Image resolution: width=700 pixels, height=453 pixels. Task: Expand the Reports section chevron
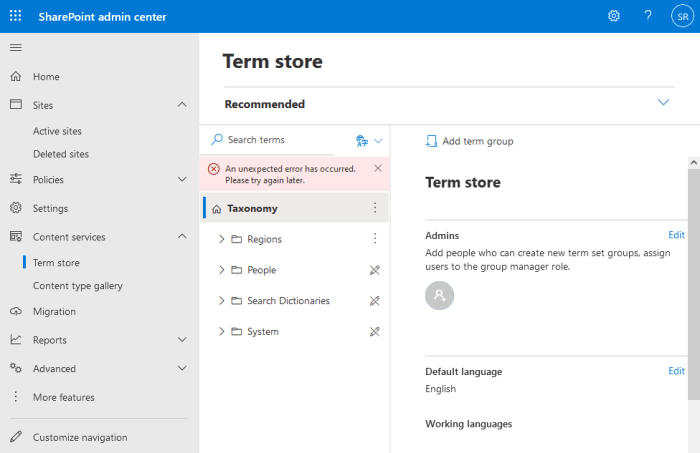(182, 340)
